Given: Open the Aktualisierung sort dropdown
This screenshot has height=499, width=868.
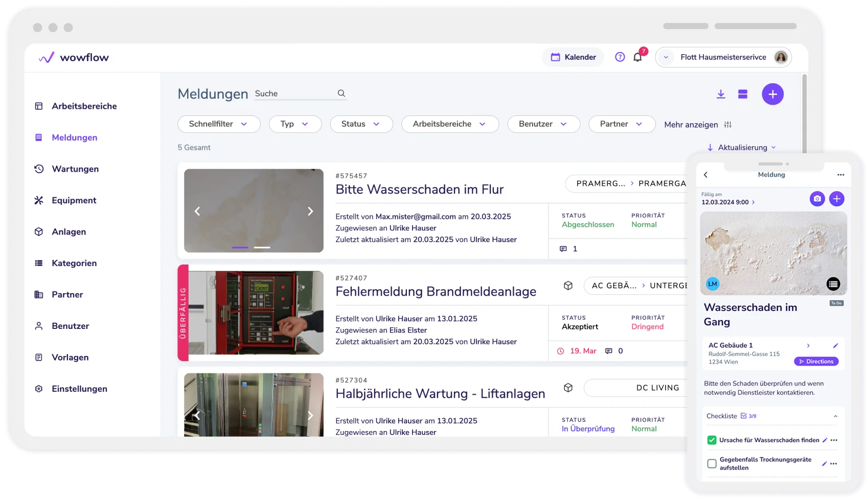Looking at the screenshot, I should tap(742, 148).
